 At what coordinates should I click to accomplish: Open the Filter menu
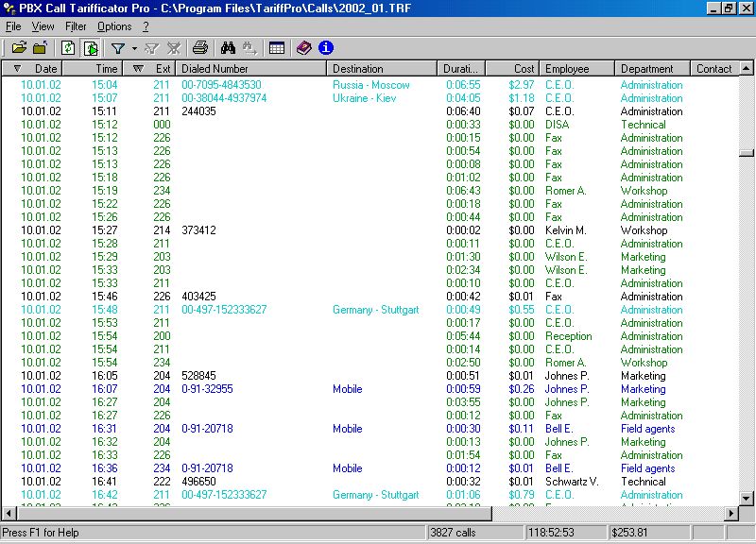[x=76, y=26]
